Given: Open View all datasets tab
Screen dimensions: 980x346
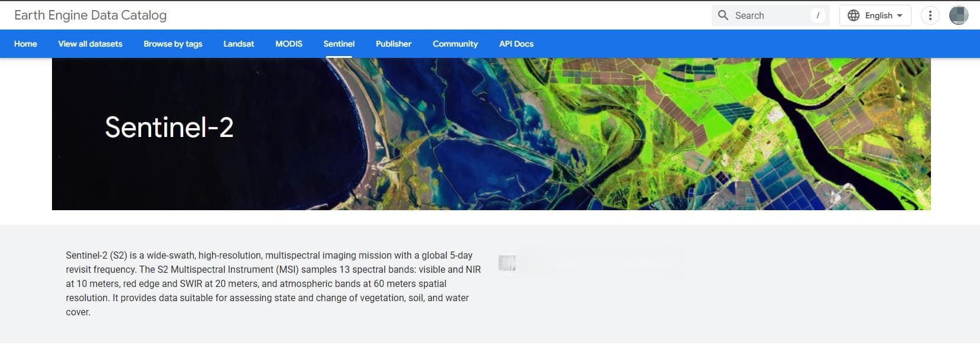Looking at the screenshot, I should [90, 44].
